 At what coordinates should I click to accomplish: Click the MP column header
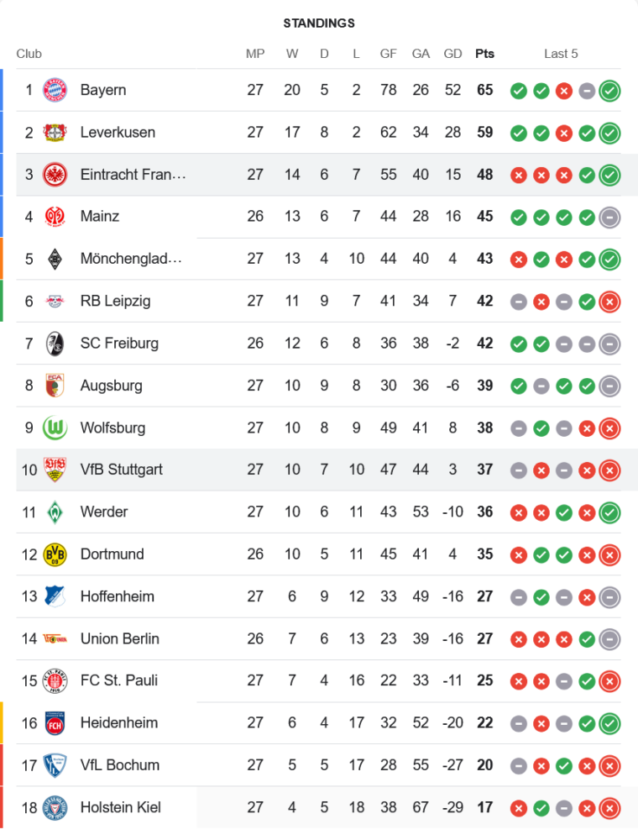pyautogui.click(x=255, y=54)
